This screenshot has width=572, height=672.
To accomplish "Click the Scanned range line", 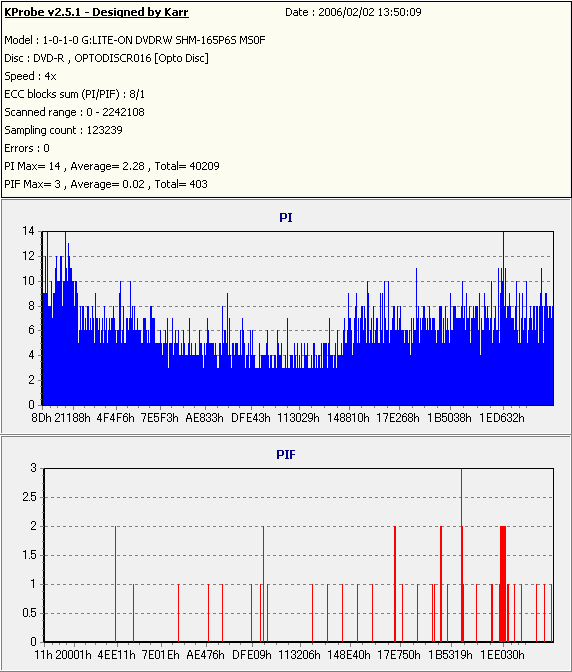I will click(75, 112).
